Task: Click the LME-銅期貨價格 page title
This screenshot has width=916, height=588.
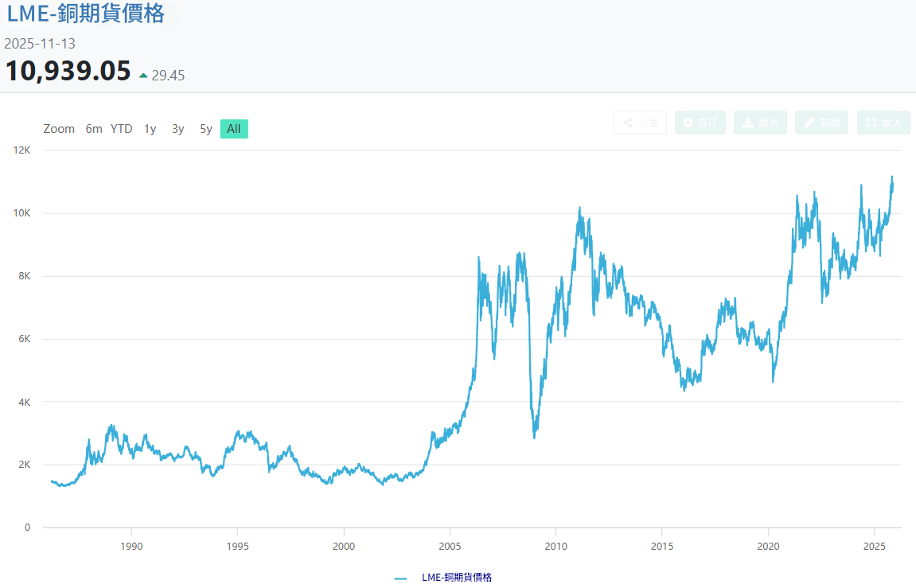Action: point(86,14)
